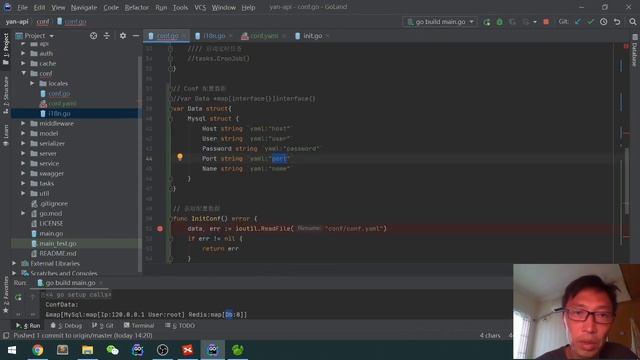Open the Structure side tool window

[x=6, y=95]
